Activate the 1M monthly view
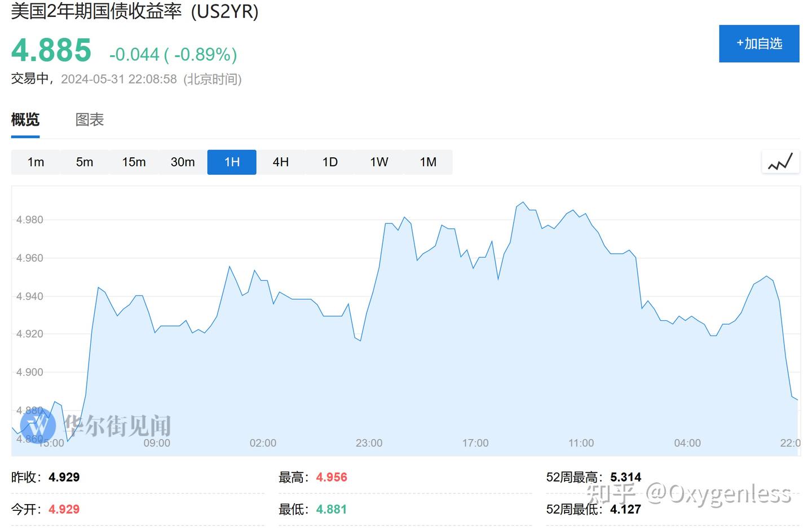812x530 pixels. [x=428, y=162]
